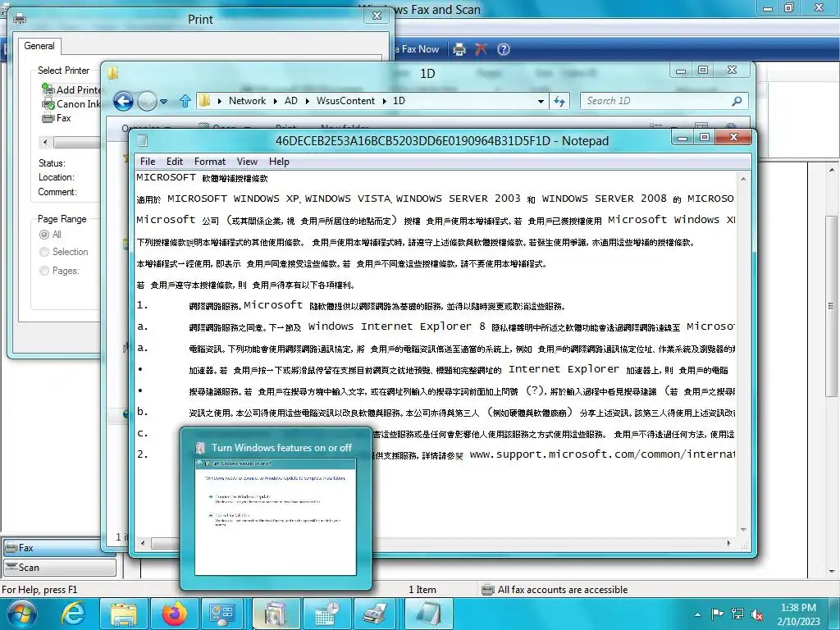Click Fax and Scan scrollbar thumb grip
The height and width of the screenshot is (630, 840).
click(x=831, y=307)
